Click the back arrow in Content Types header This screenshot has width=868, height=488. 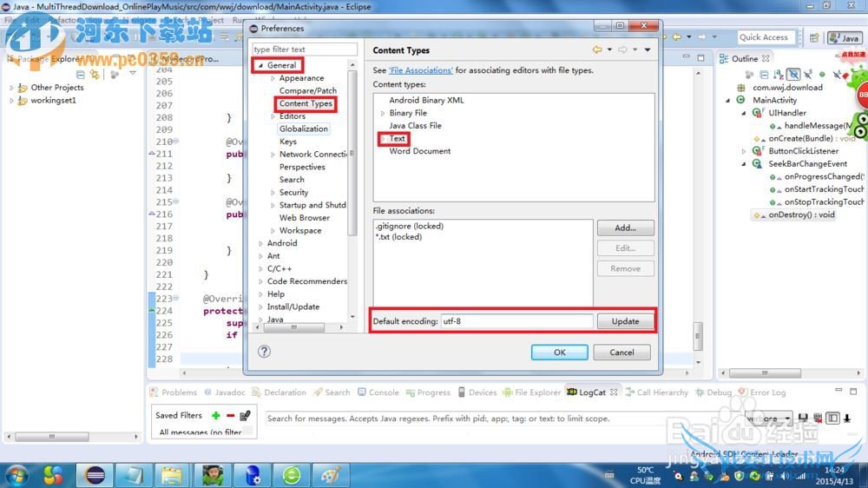(x=597, y=50)
